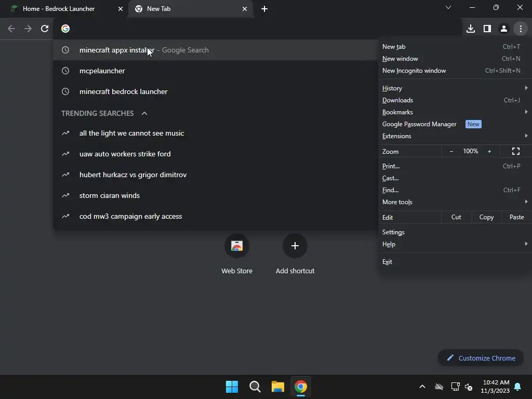
Task: Select the mcpelauncher suggestion
Action: (x=216, y=71)
